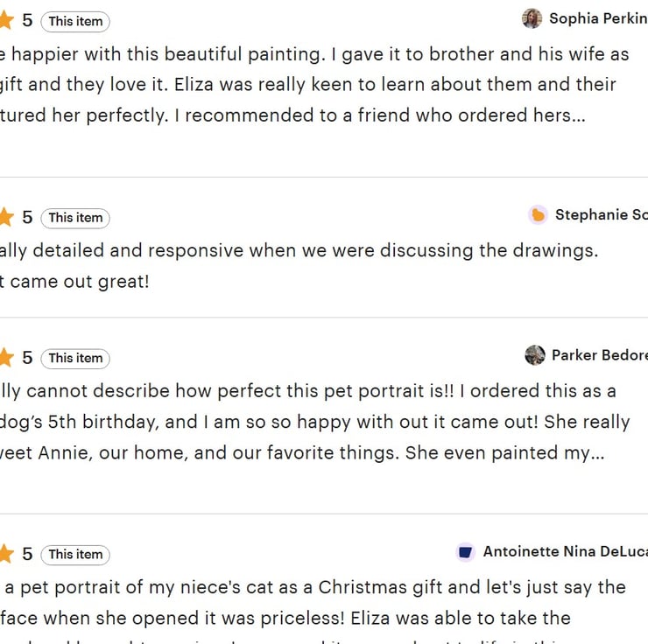
Task: Click the review about the dog's 5th birthday
Action: point(315,422)
